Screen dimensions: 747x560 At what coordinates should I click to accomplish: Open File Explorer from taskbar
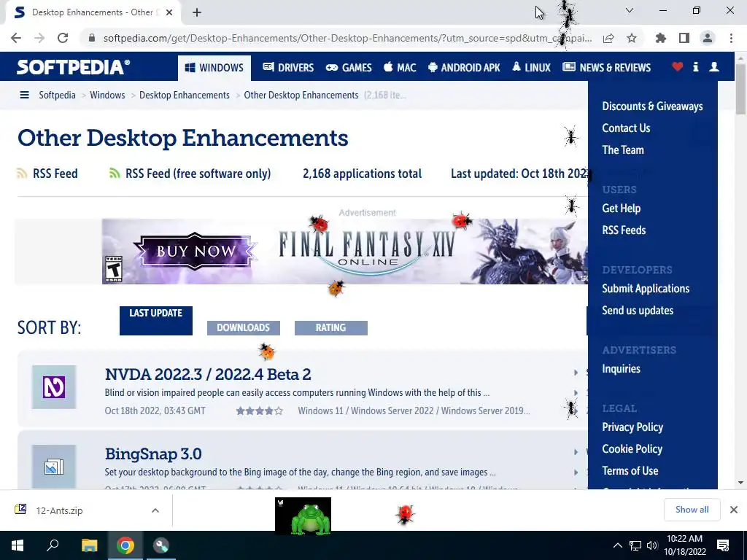tap(89, 545)
